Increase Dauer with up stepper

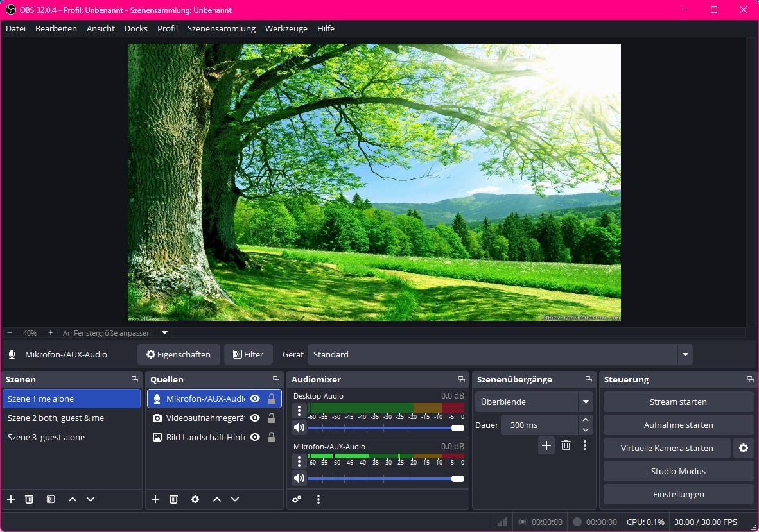click(x=586, y=420)
